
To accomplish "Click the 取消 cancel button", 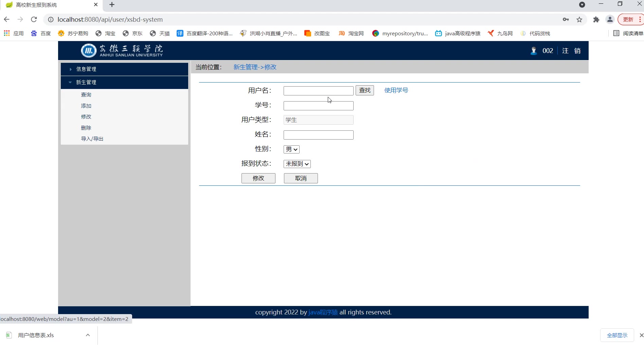I will [301, 178].
